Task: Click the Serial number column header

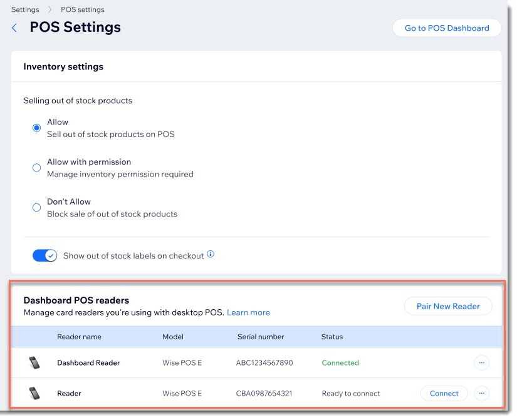Action: [261, 337]
